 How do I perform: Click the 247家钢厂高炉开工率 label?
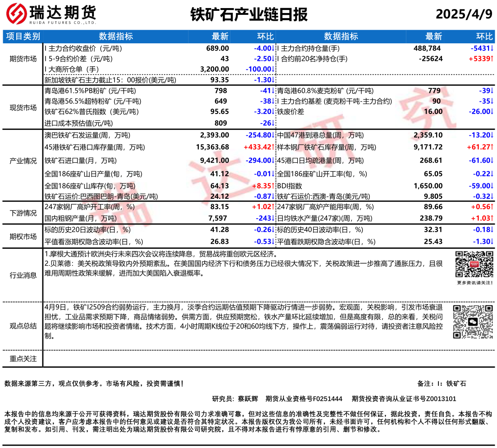[x=90, y=207]
